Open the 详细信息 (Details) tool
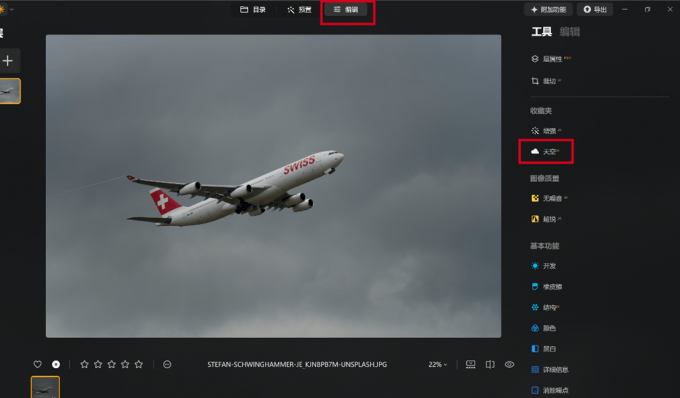Screen dimensions: 680x398 (x=550, y=369)
